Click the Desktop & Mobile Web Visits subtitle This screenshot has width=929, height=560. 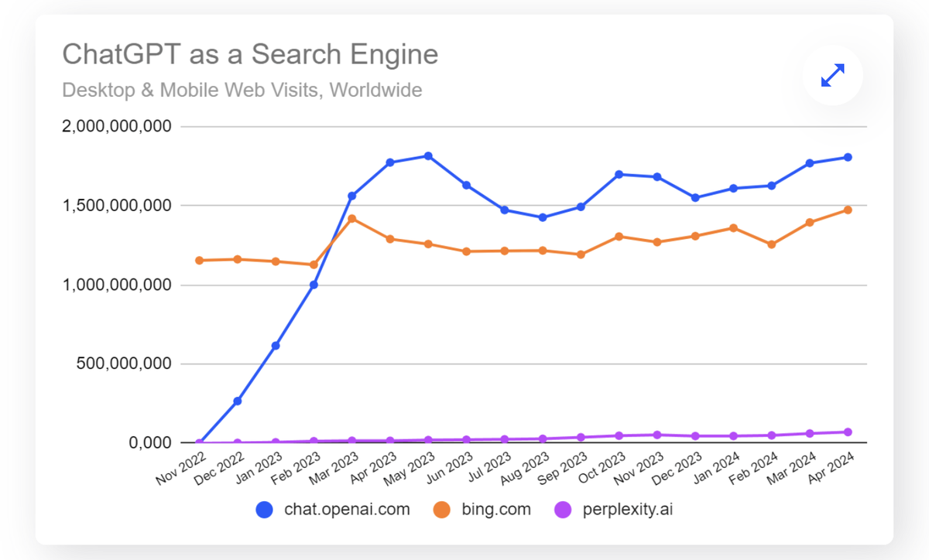click(x=242, y=90)
